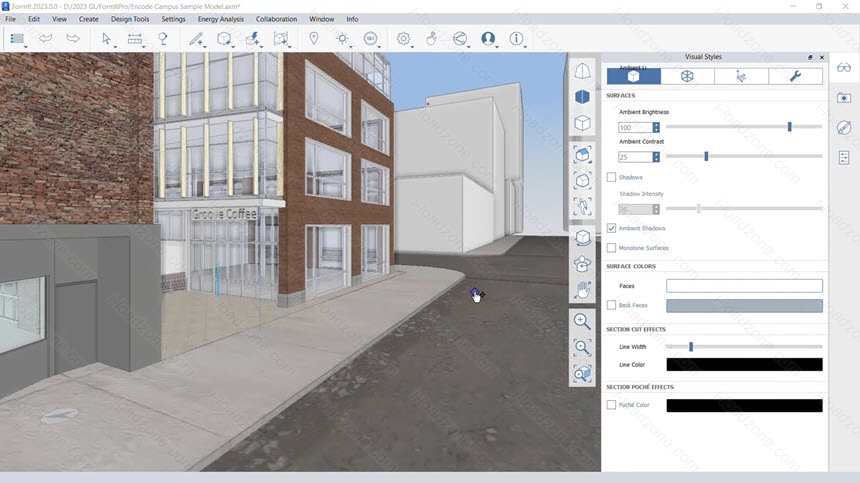The image size is (860, 483).
Task: Open the camera Scenes sidebar icon
Action: [x=844, y=98]
